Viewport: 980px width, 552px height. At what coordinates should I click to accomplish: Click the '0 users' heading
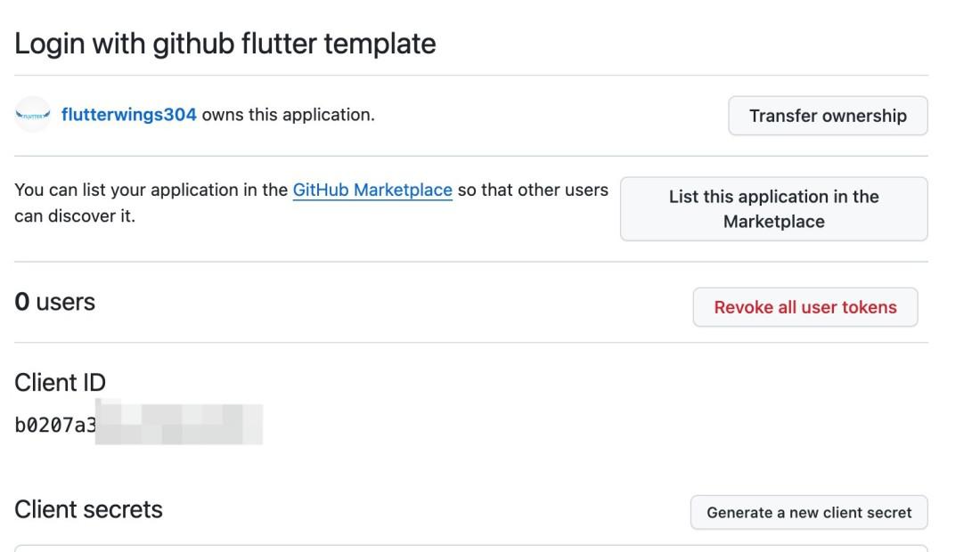[x=54, y=302]
